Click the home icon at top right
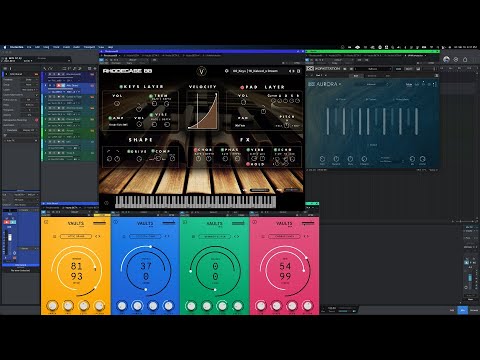Viewport: 480px width, 360px height. pos(465,59)
